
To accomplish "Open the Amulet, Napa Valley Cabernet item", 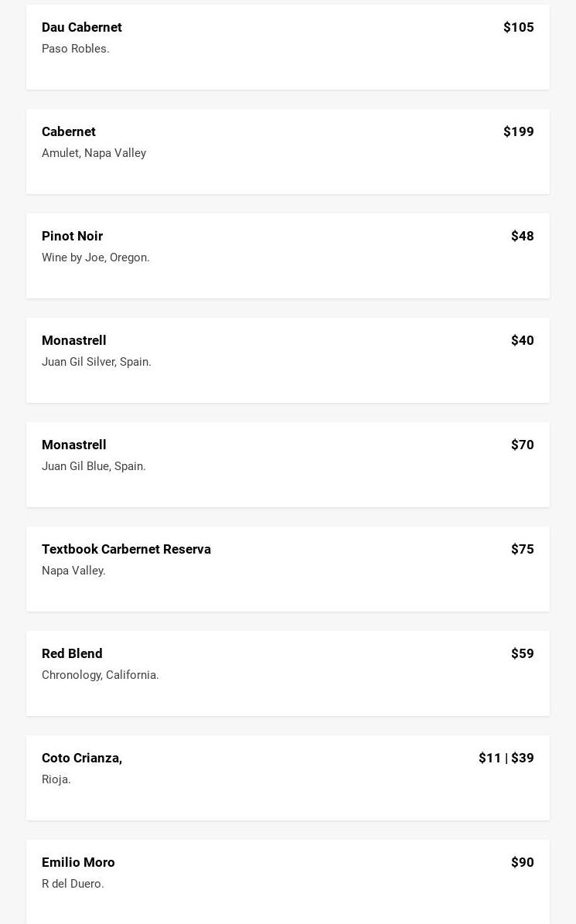I will [x=69, y=131].
